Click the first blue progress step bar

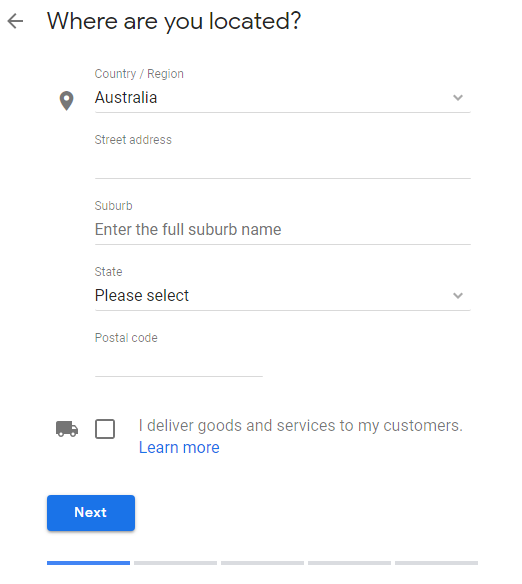point(88,563)
